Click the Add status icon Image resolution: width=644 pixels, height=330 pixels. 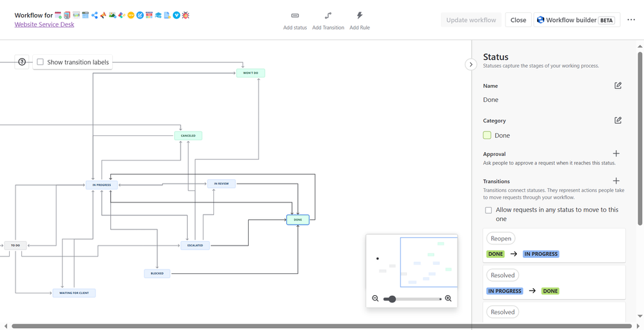click(295, 15)
